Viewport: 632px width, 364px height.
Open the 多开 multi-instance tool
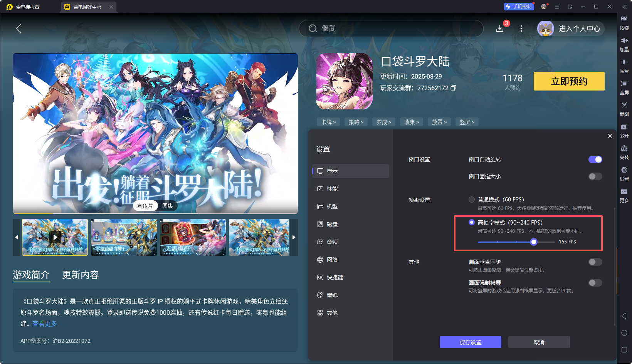pyautogui.click(x=624, y=131)
